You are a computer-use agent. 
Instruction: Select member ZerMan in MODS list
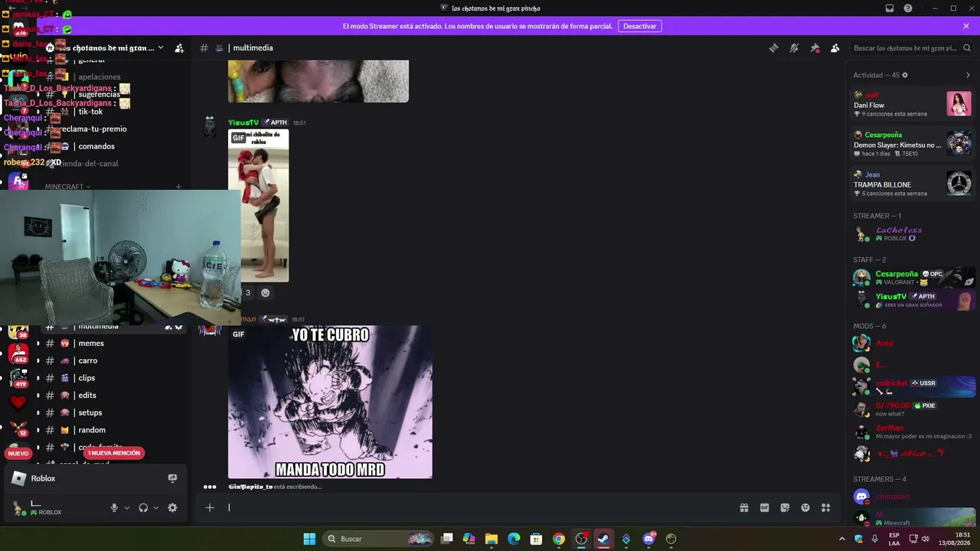(x=912, y=432)
